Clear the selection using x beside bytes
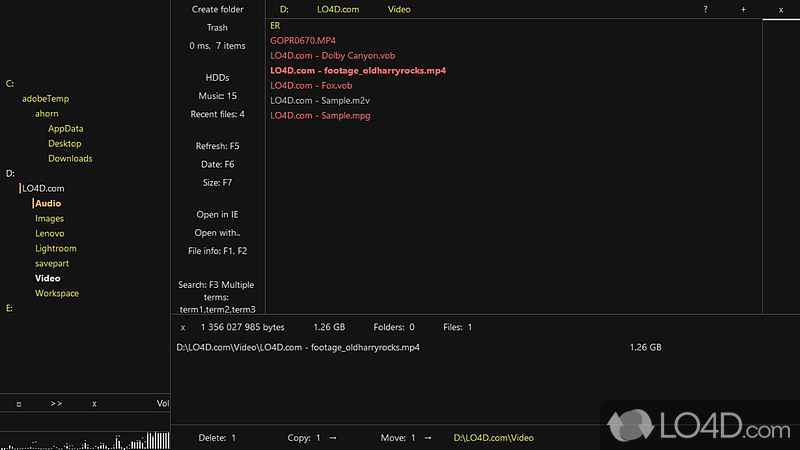Viewport: 800px width, 450px height. (x=183, y=327)
